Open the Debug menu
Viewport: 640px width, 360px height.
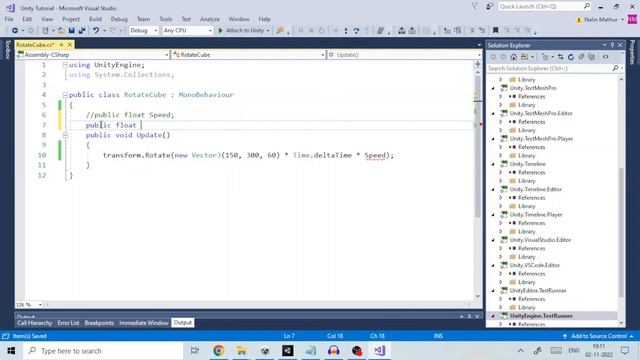tap(119, 19)
